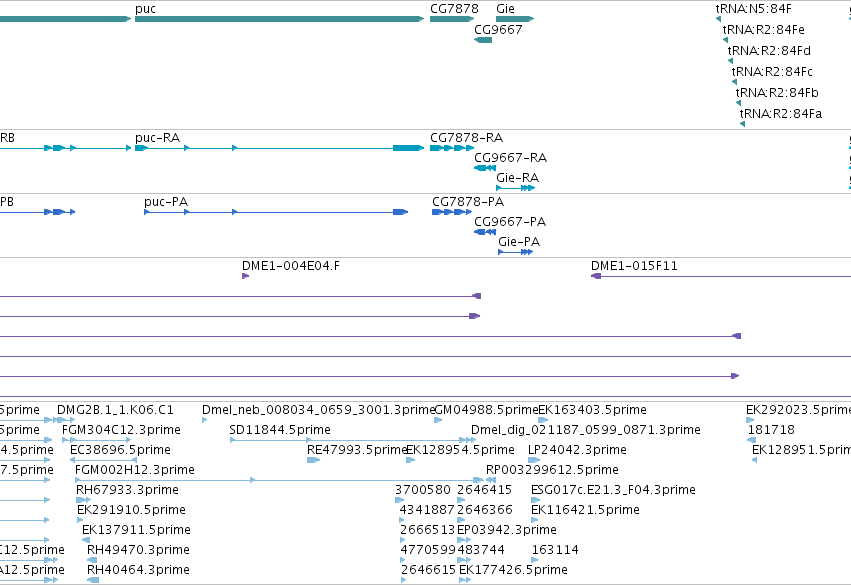Click the EC38696.5prime label
The image size is (851, 585).
click(x=120, y=450)
